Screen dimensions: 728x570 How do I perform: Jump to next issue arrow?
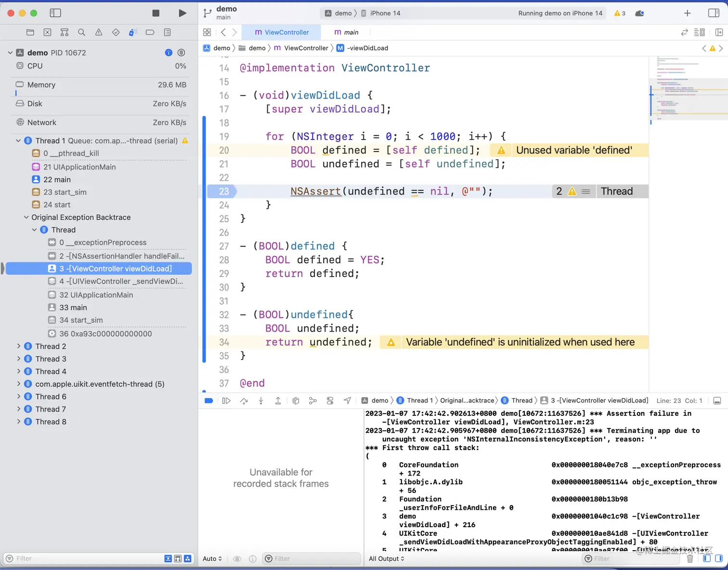(721, 48)
